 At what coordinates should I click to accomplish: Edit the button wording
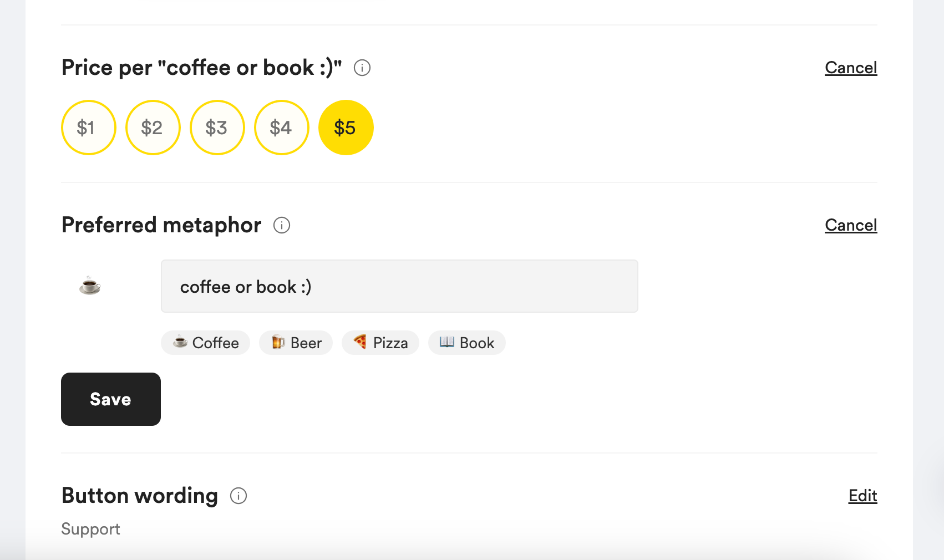click(x=862, y=496)
